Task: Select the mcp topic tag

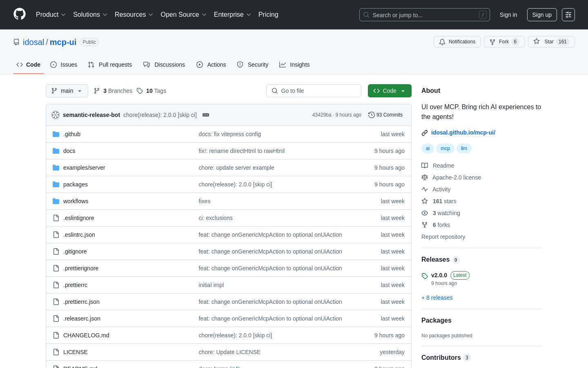Action: click(x=445, y=148)
